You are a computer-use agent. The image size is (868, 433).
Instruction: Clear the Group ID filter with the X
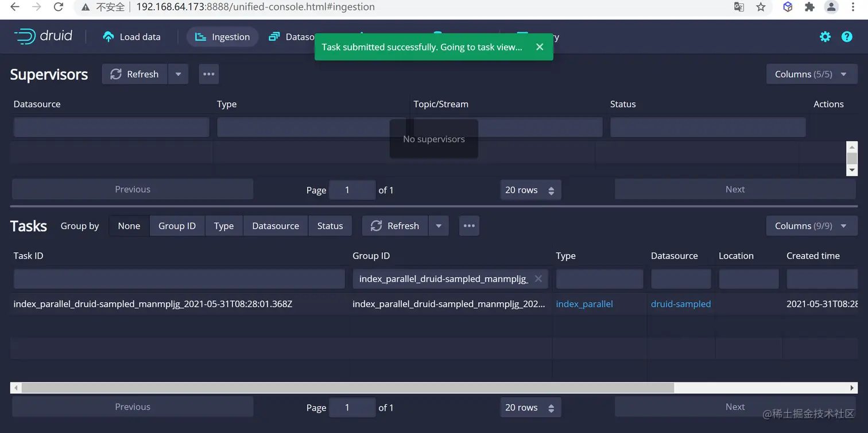[538, 279]
